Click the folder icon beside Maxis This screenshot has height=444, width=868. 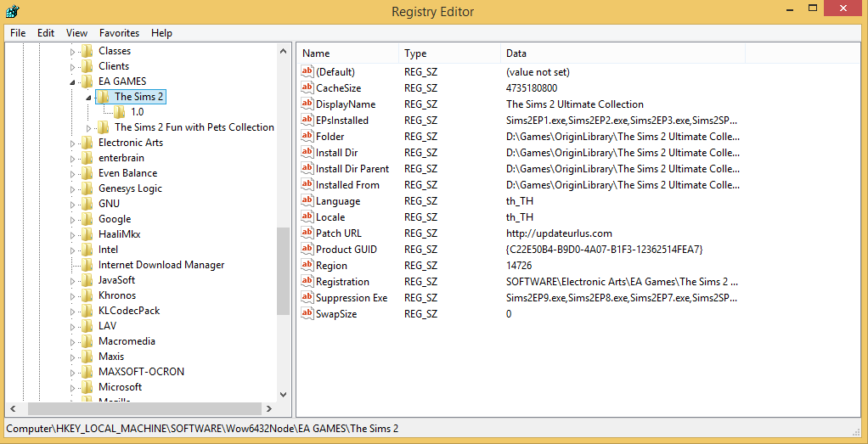[x=87, y=356]
